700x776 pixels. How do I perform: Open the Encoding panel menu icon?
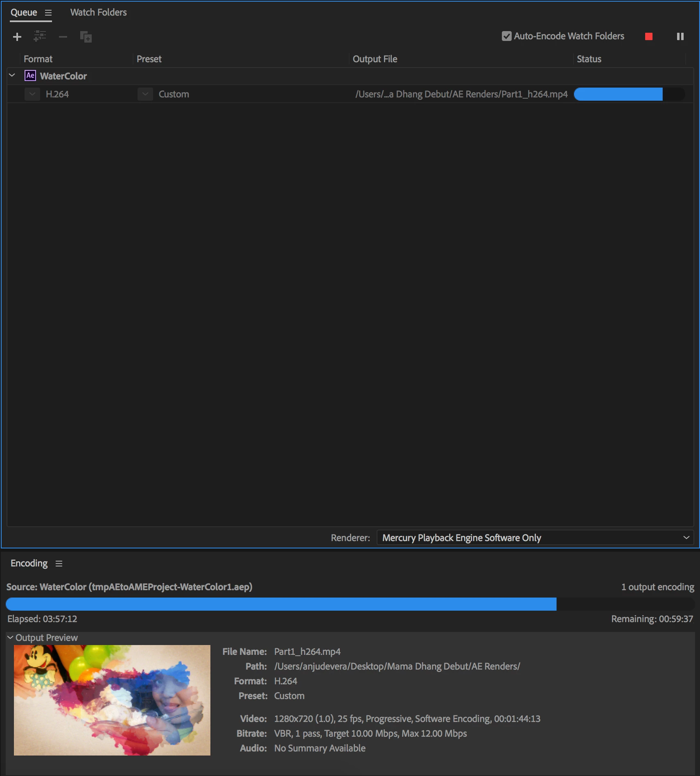click(x=59, y=564)
